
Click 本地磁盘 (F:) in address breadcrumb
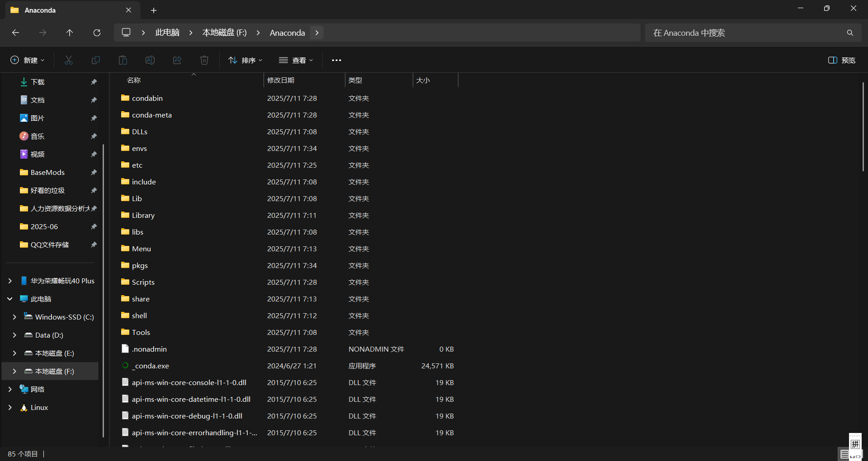coord(224,33)
